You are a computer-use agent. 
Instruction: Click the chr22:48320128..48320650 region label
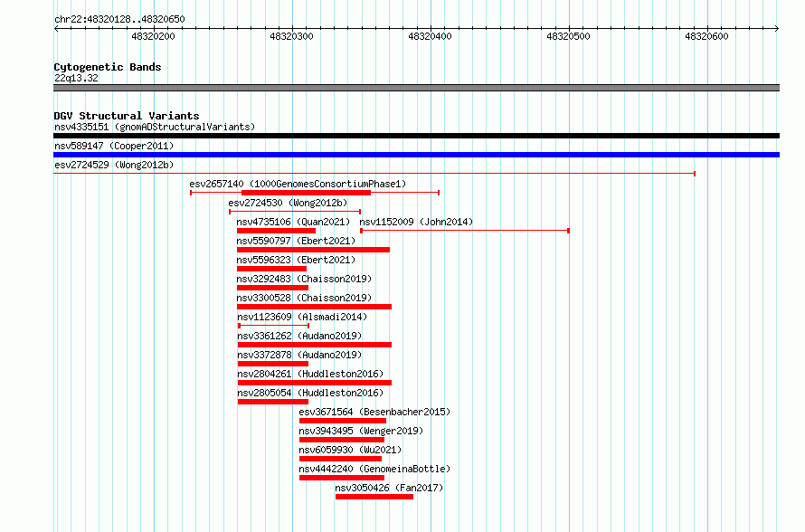(x=119, y=19)
